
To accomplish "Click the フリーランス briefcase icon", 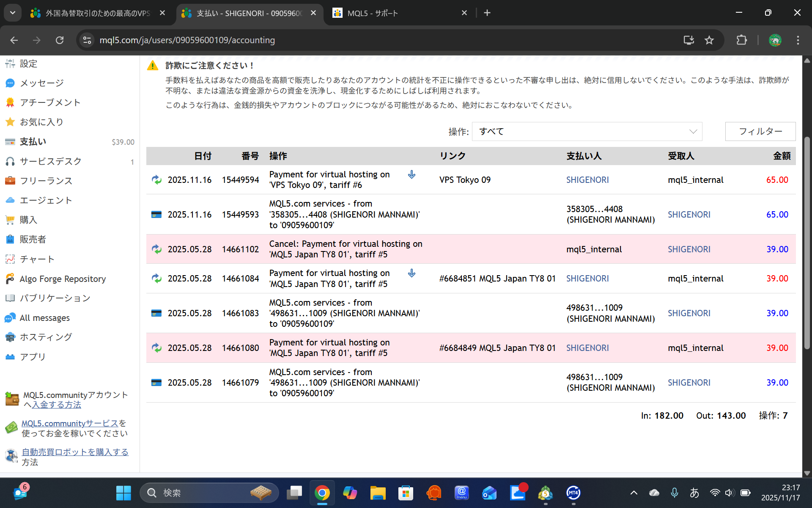I will [10, 181].
